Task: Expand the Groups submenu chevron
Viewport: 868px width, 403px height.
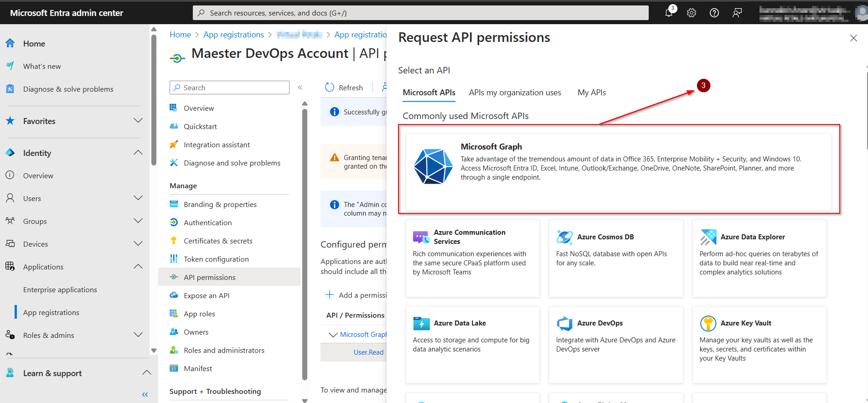Action: click(x=138, y=221)
